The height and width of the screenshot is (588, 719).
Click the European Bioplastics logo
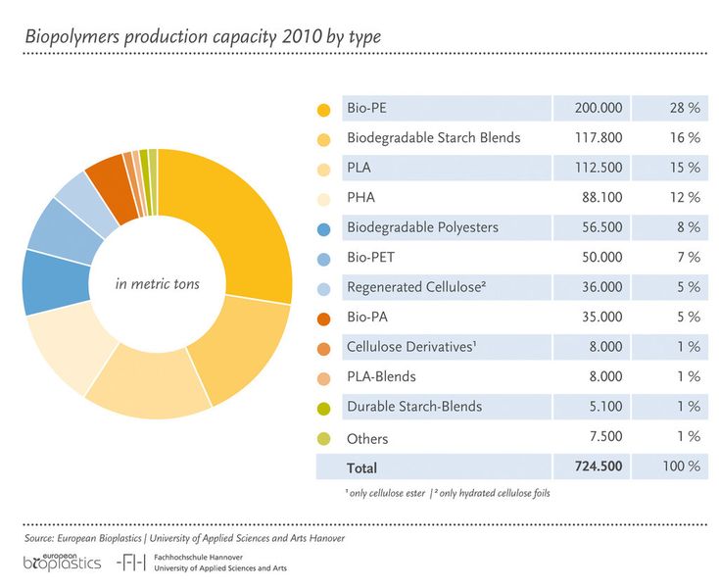click(62, 562)
